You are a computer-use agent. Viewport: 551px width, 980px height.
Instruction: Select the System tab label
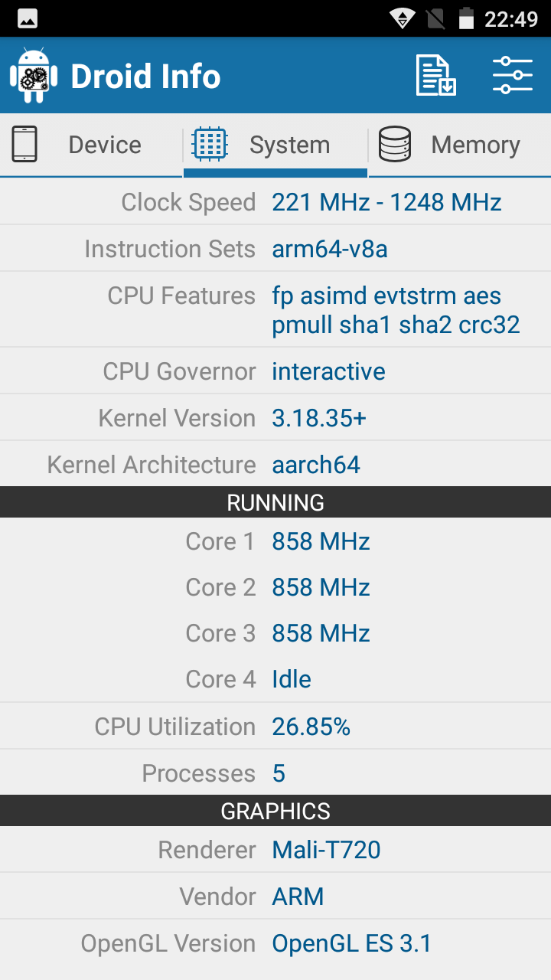[289, 145]
